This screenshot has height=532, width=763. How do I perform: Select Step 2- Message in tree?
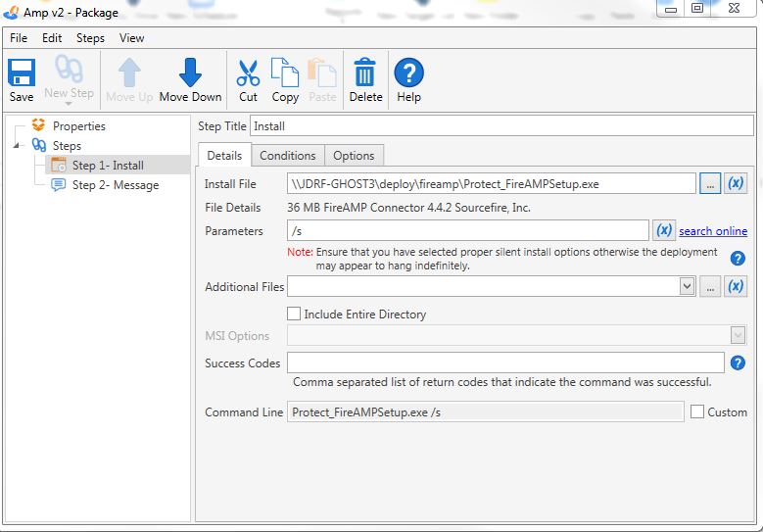tap(115, 185)
